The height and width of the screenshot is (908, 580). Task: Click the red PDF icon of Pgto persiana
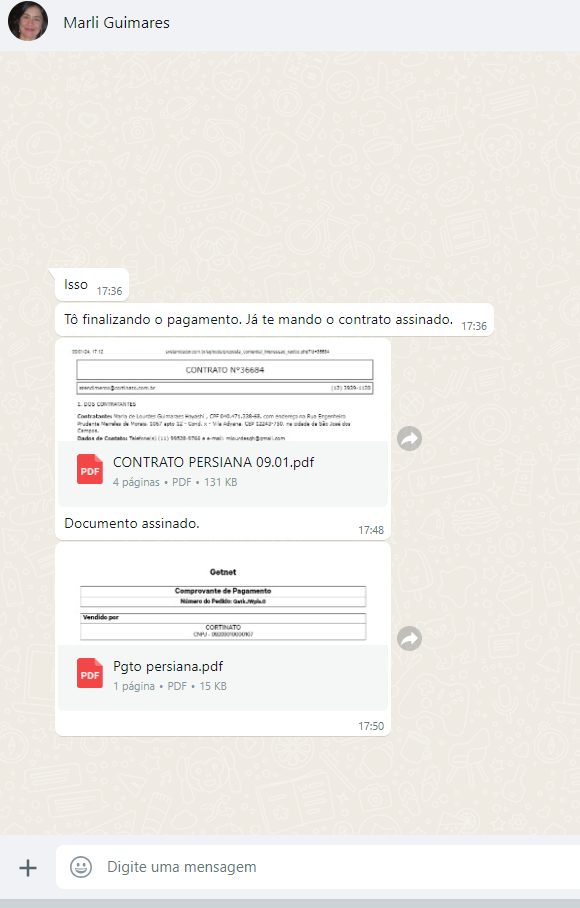tap(90, 673)
